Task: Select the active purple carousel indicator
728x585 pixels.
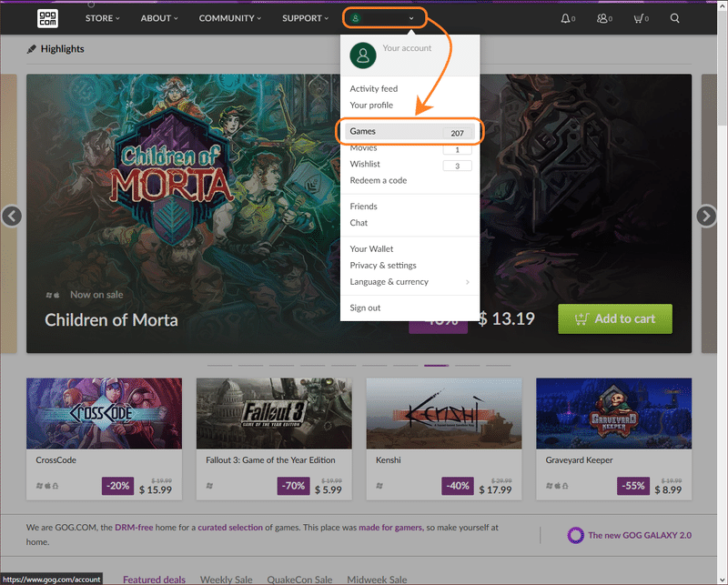Action: [437, 366]
